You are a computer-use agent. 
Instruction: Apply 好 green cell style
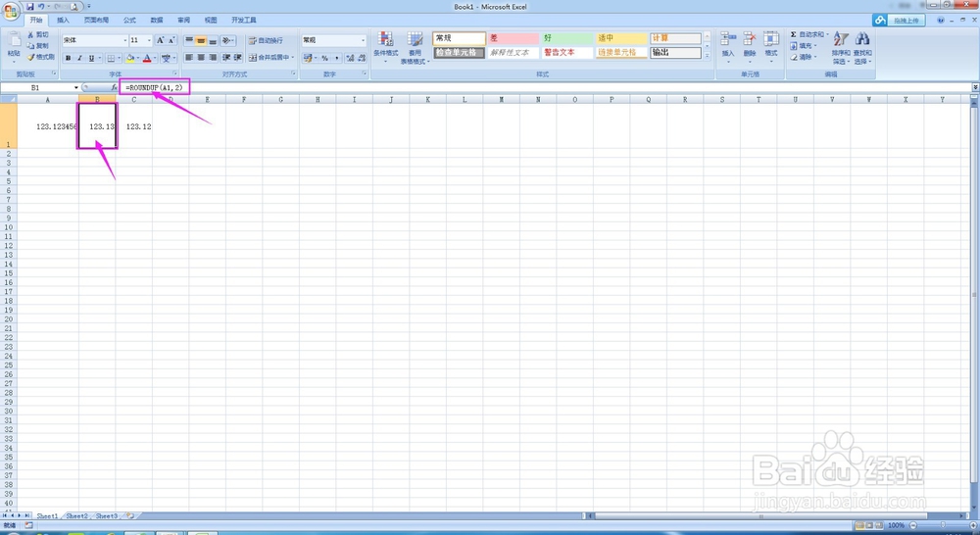[566, 38]
